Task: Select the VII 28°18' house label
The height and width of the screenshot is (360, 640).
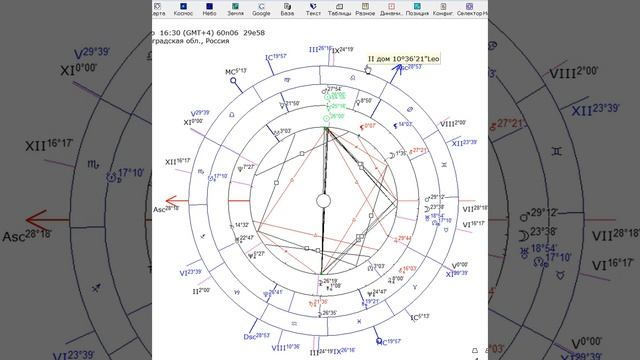Action: pos(475,209)
